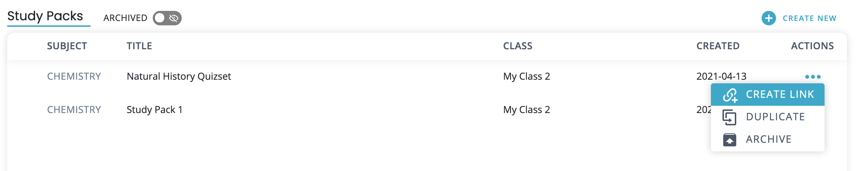Viewport: 868px width, 171px height.
Task: Click the Create New plus icon
Action: [768, 18]
